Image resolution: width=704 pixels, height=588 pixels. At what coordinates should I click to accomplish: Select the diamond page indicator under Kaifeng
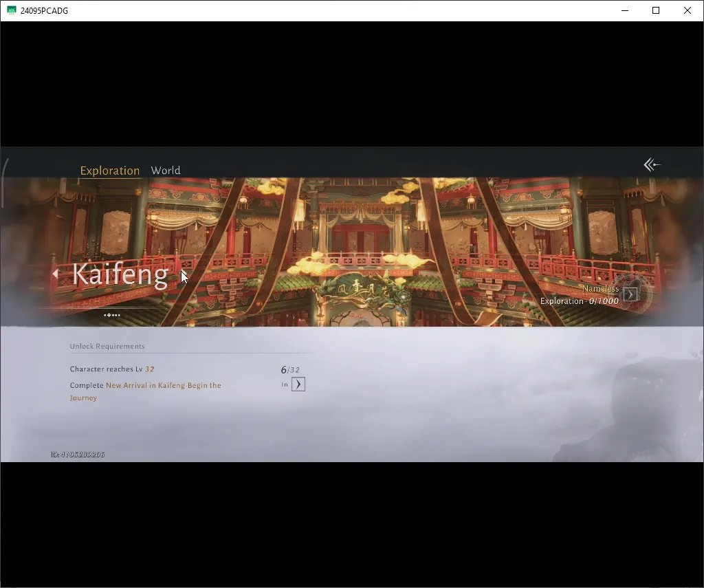(x=108, y=315)
